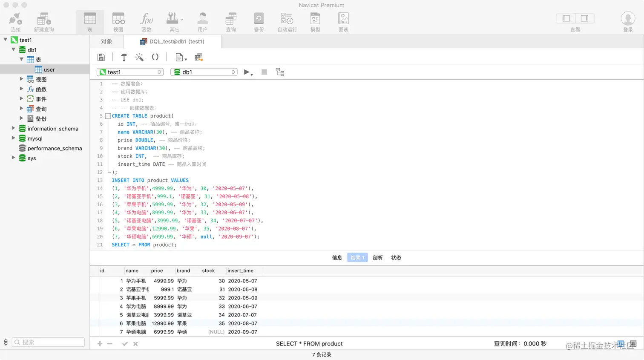Delete a record with the minus icon
The width and height of the screenshot is (644, 360).
110,344
